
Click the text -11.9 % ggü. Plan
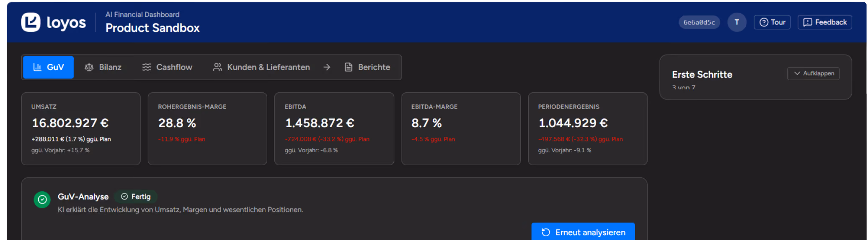click(182, 139)
